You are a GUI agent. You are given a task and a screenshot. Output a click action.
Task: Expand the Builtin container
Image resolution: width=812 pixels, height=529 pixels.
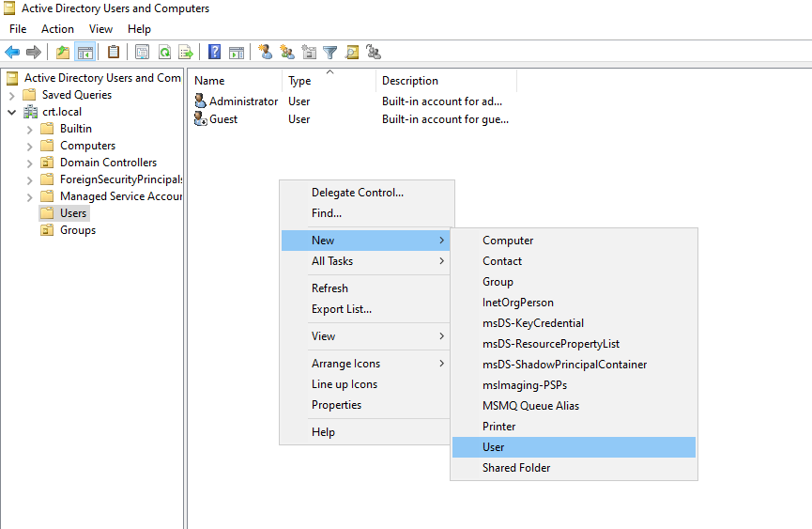tap(29, 129)
